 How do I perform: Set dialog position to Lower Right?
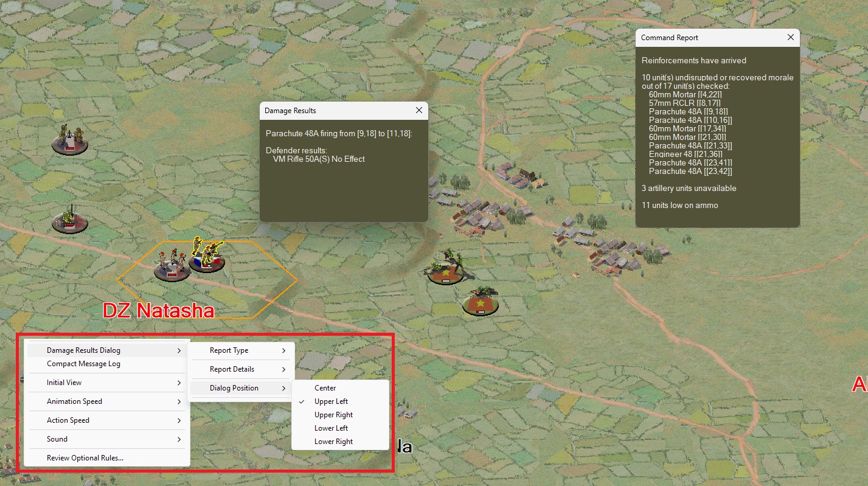[340, 442]
